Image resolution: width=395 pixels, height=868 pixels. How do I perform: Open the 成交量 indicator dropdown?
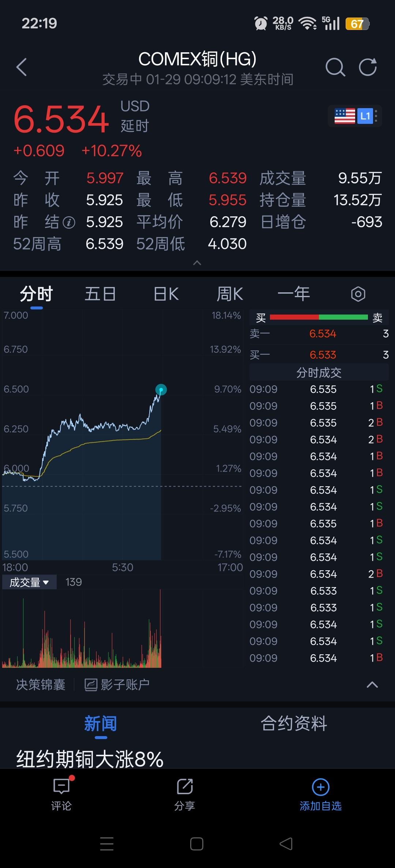[x=29, y=582]
